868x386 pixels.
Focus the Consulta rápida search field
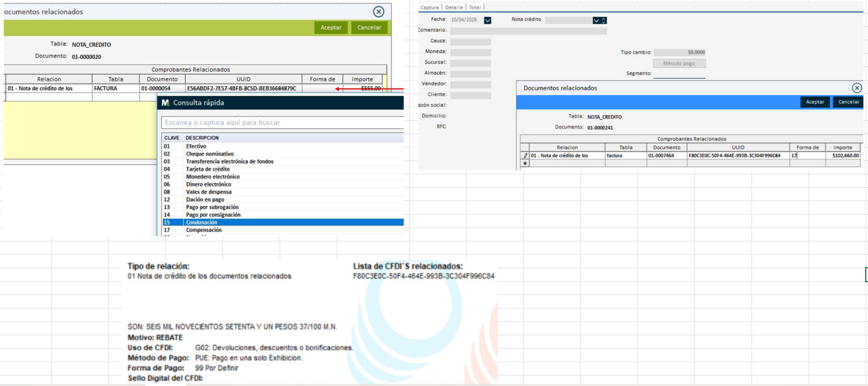click(283, 123)
